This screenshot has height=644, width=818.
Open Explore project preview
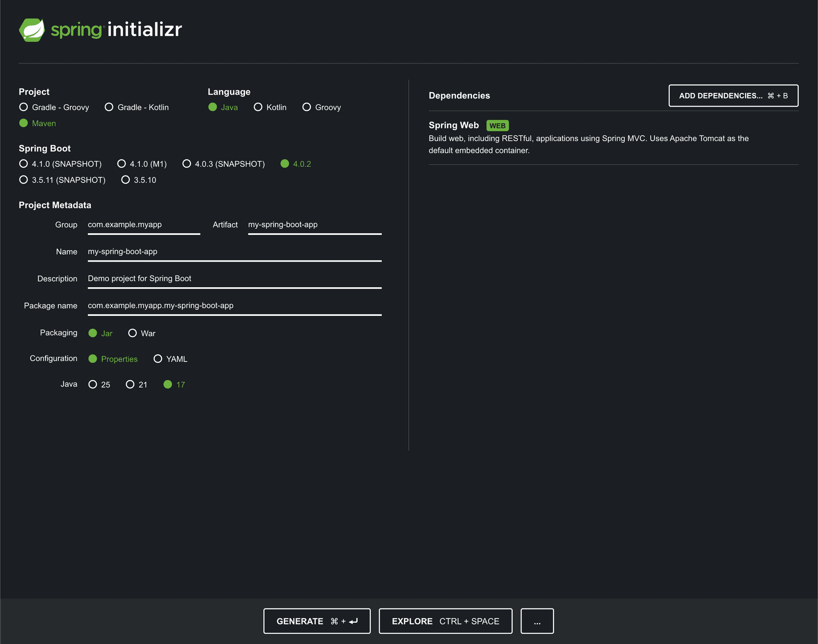click(445, 621)
